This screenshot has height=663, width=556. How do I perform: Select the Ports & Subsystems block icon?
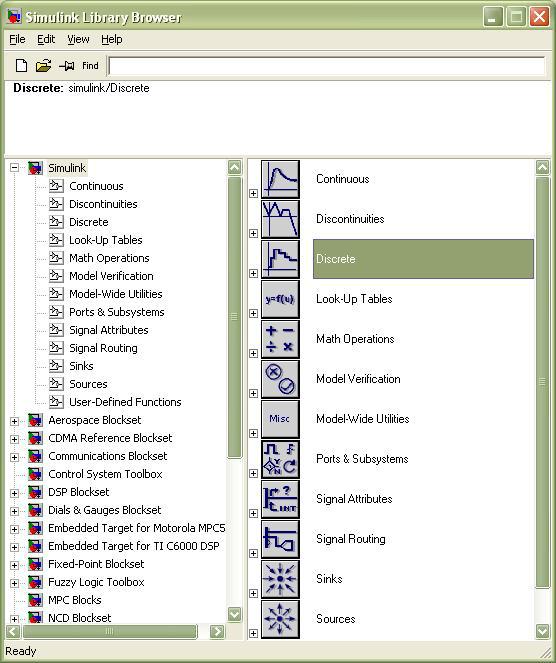tap(280, 459)
